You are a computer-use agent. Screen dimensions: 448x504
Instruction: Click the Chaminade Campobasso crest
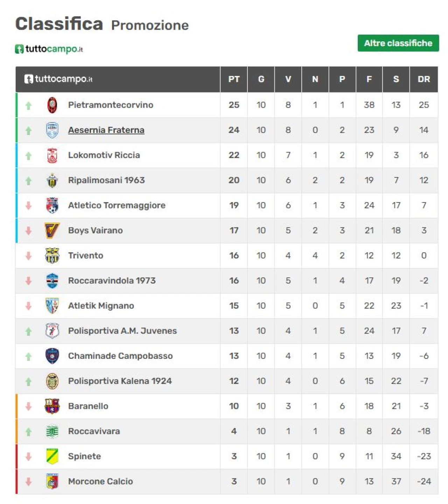click(x=52, y=356)
